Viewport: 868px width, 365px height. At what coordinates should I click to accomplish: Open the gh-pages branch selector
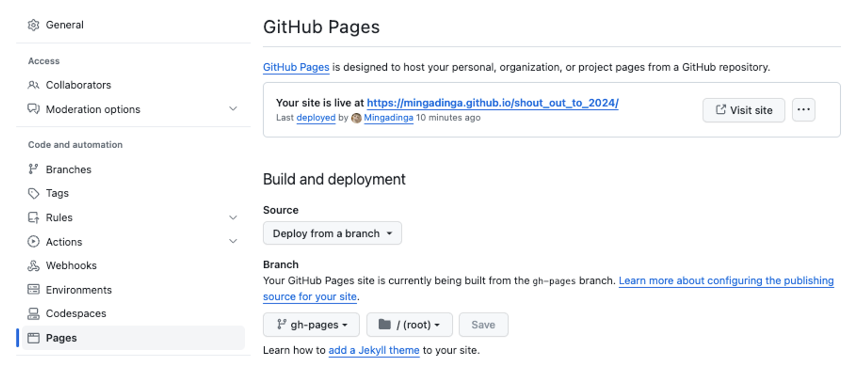(311, 325)
